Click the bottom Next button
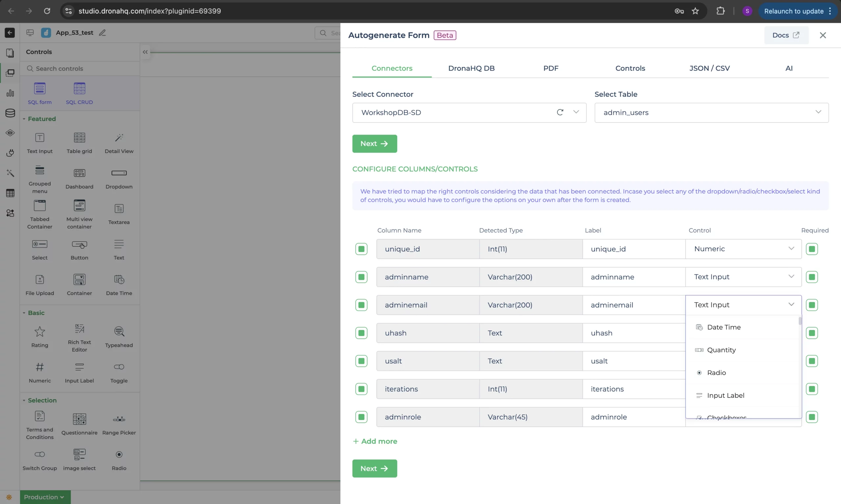This screenshot has width=841, height=504. 374,468
